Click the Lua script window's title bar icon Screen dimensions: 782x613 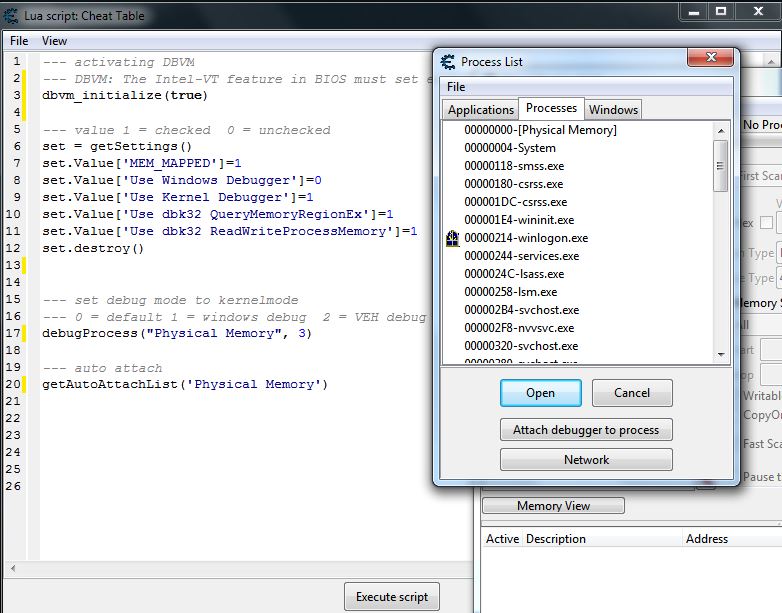tap(13, 14)
